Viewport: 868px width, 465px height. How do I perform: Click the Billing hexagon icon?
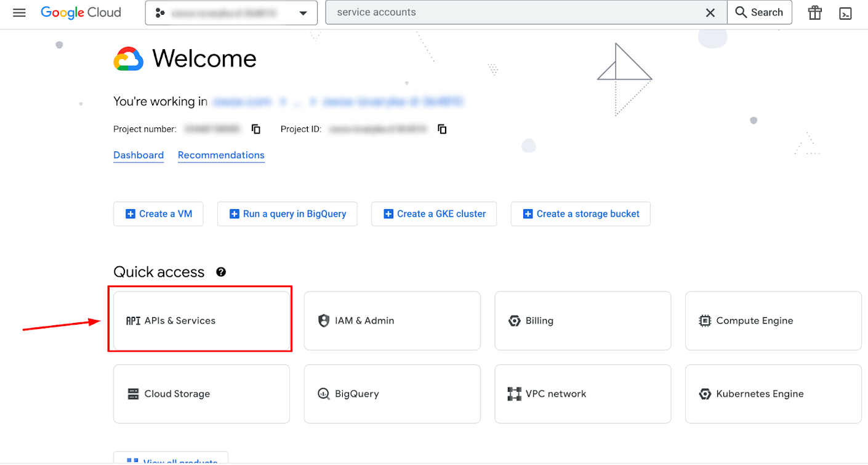tap(515, 320)
